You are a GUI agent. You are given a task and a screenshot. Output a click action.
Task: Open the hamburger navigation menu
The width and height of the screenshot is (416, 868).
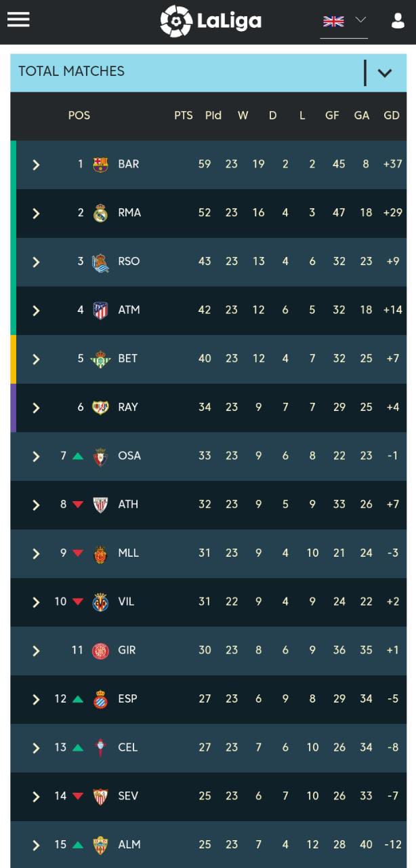18,20
